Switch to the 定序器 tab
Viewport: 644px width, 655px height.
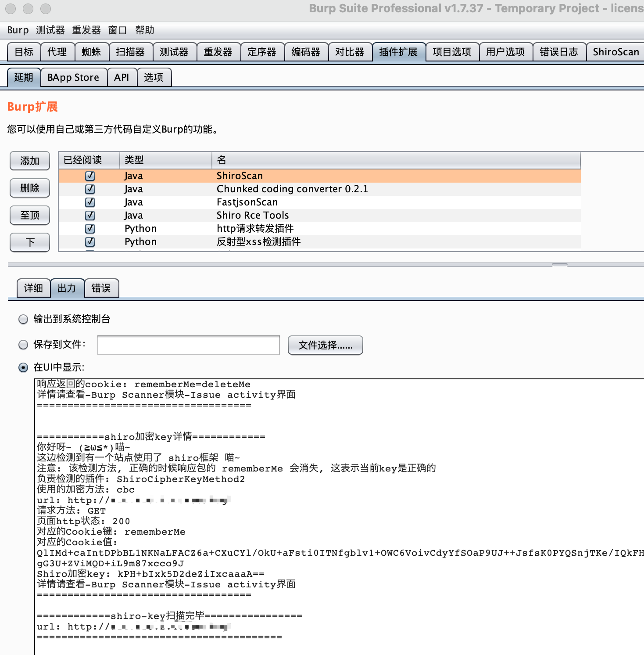[262, 52]
